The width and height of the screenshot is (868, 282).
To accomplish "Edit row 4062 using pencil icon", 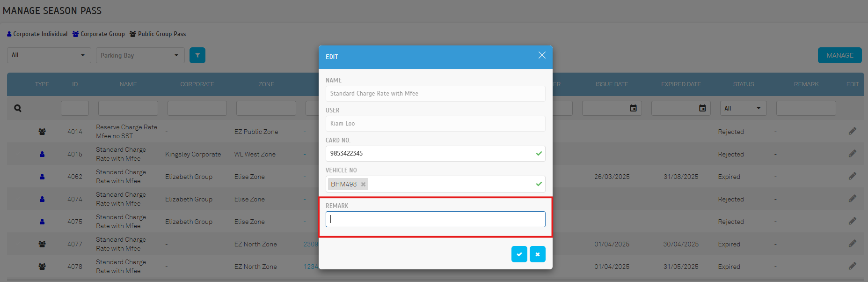I will click(852, 176).
